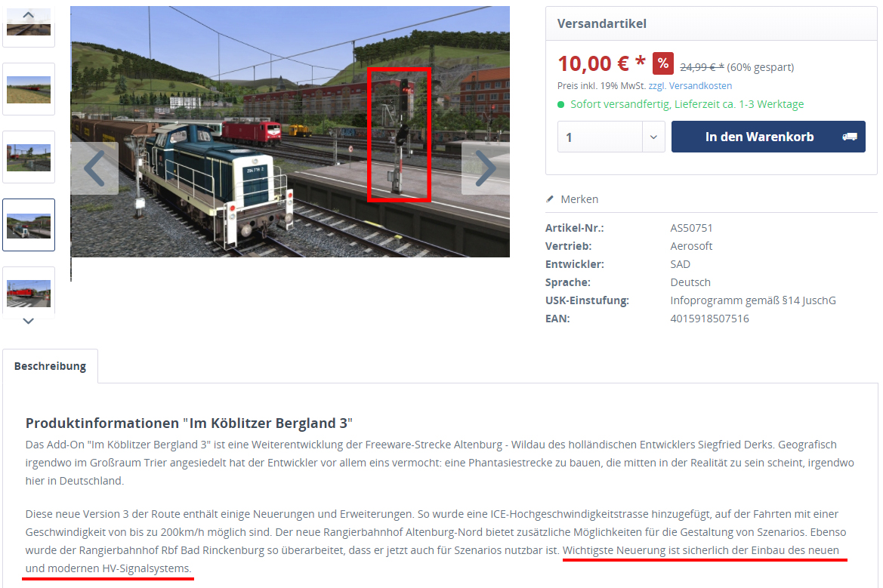
Task: Add item with In den Warenkorb
Action: (768, 137)
